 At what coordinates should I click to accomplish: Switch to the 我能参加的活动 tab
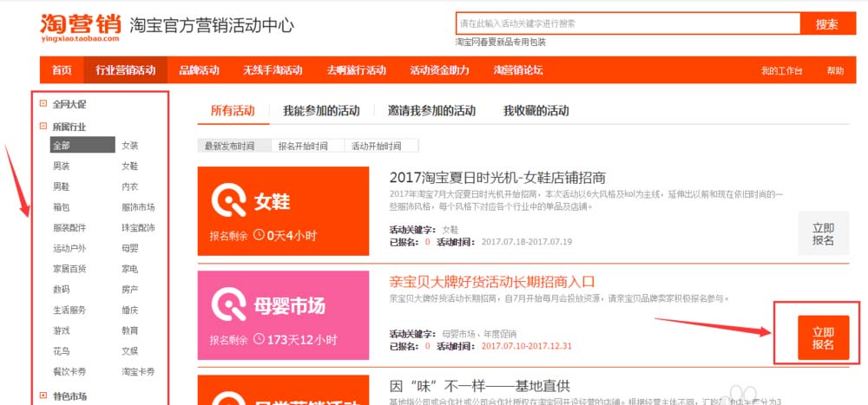pos(321,111)
